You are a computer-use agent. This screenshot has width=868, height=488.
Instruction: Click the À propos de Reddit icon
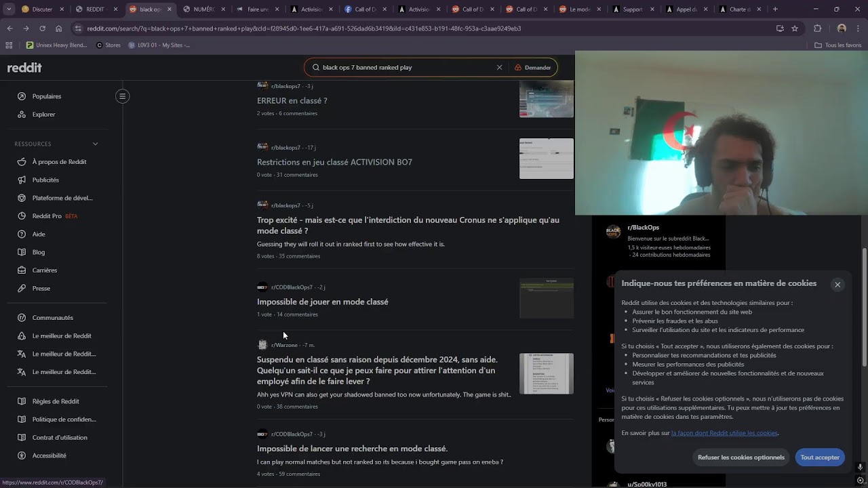[x=22, y=162]
